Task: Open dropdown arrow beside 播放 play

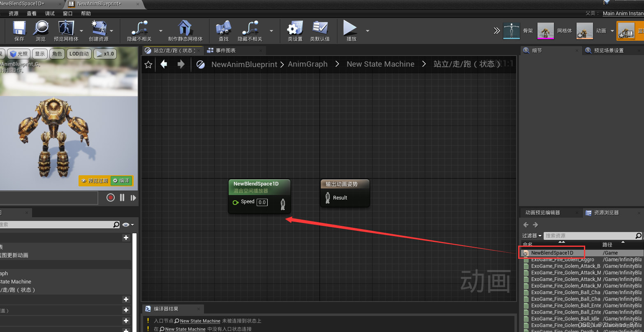Action: click(367, 31)
